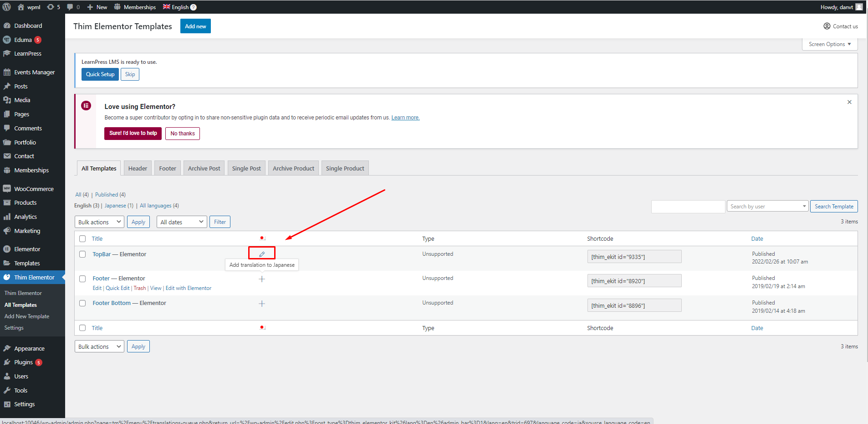
Task: Expand the Screen Options panel
Action: [830, 44]
